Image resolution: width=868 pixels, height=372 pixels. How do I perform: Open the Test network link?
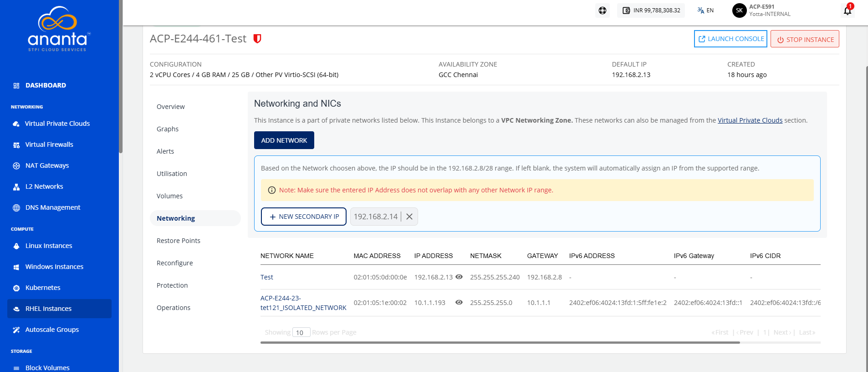(x=267, y=277)
